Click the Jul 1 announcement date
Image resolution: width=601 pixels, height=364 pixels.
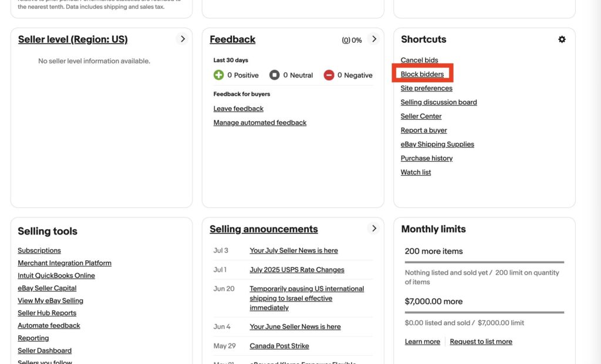[x=220, y=270]
